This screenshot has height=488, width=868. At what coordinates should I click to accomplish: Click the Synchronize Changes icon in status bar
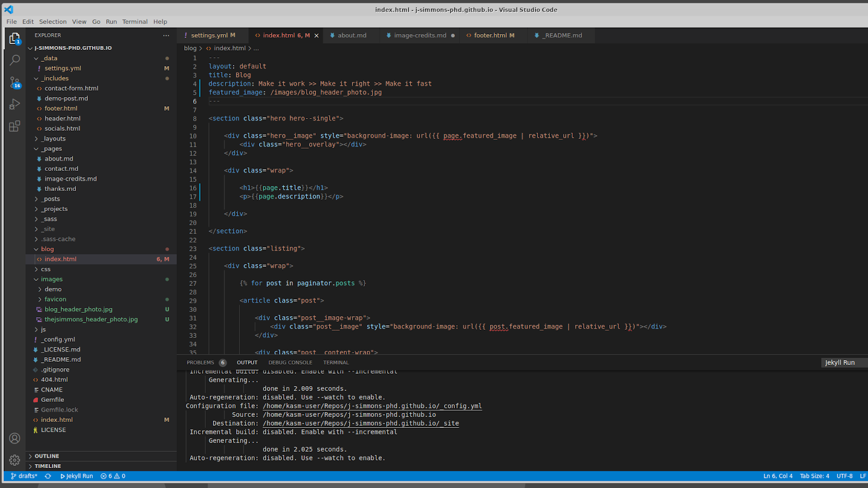tap(48, 476)
